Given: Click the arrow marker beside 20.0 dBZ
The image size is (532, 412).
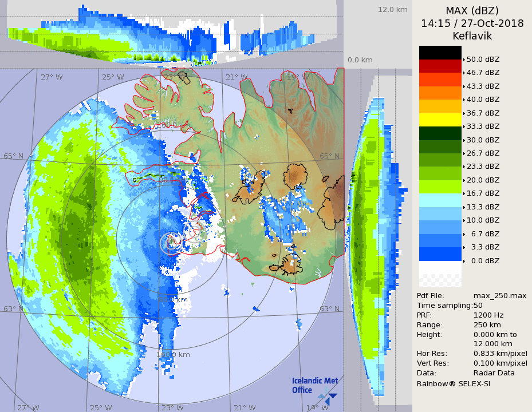Looking at the screenshot, I should point(464,180).
